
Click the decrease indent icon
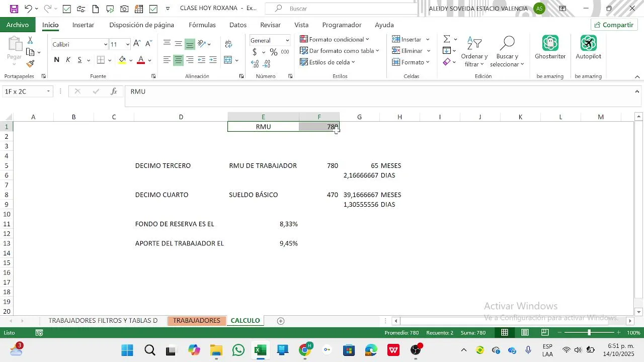tap(201, 60)
